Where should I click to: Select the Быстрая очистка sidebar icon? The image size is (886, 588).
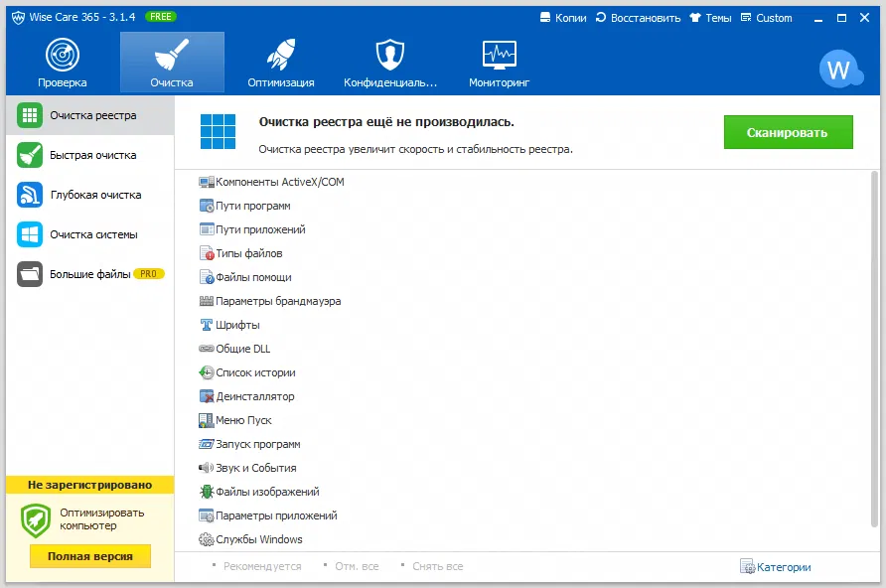pyautogui.click(x=30, y=154)
